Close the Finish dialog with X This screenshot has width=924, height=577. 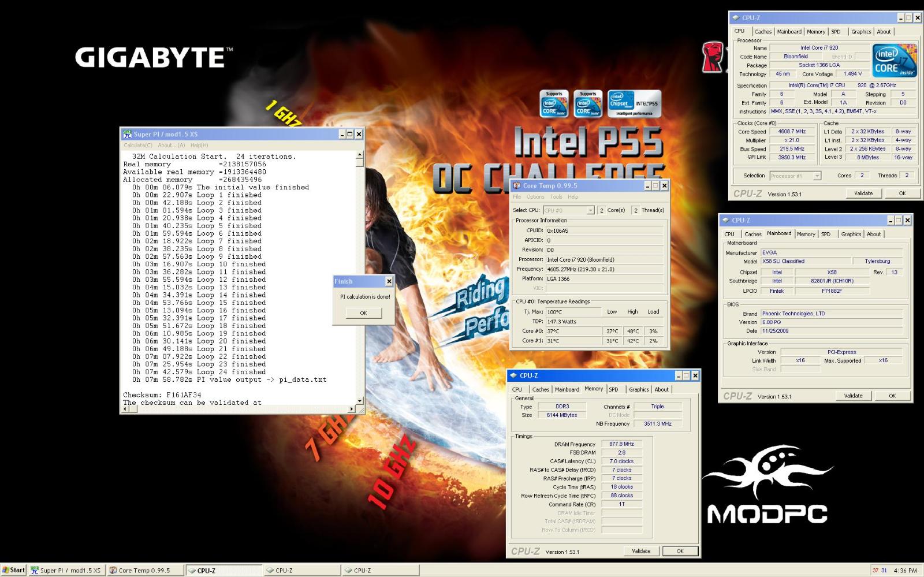(389, 281)
